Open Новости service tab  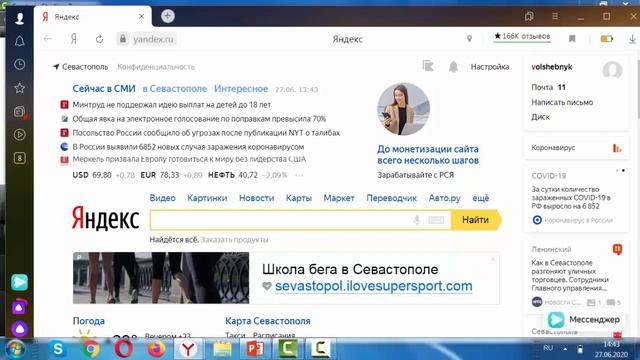coord(256,198)
